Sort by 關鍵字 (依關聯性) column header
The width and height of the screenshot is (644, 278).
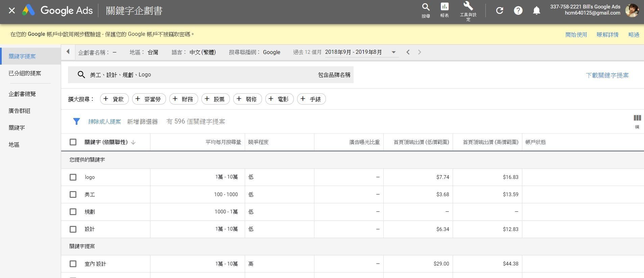106,142
